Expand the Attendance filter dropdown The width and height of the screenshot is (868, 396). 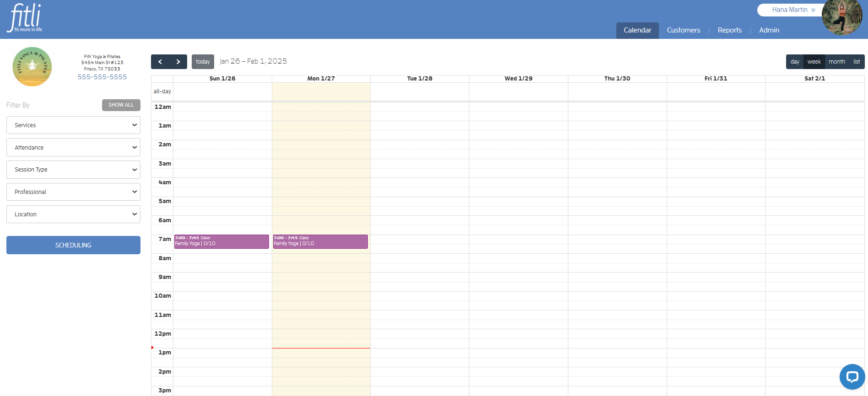(73, 148)
